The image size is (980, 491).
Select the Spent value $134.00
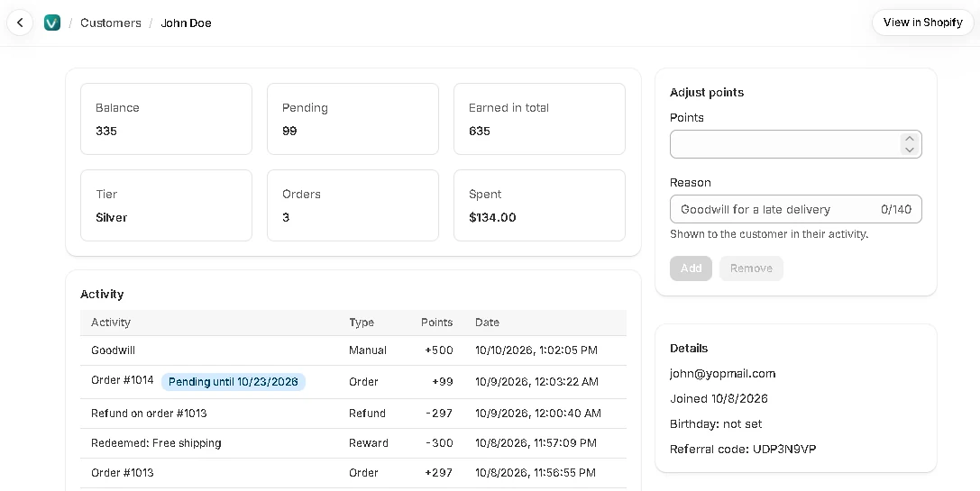click(492, 217)
